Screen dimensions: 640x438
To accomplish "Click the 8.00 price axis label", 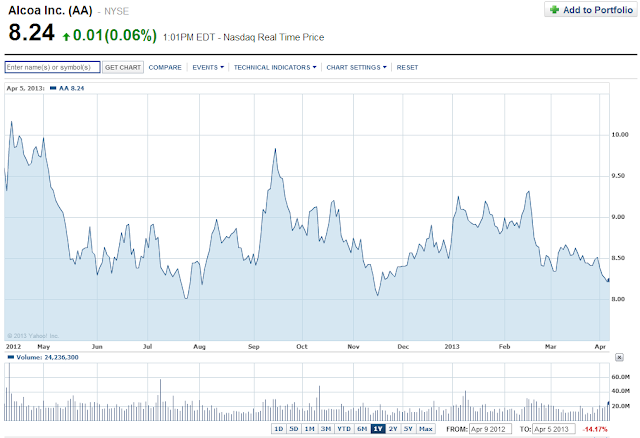I will pos(618,299).
